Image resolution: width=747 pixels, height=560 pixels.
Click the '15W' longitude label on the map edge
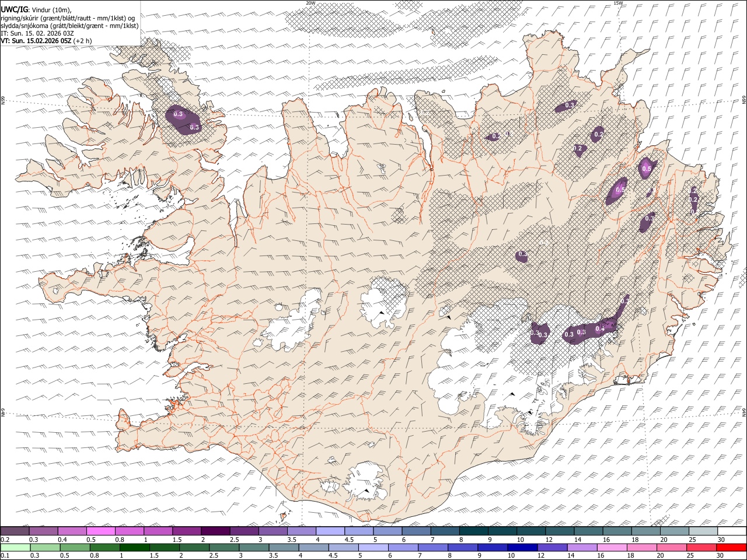(617, 3)
